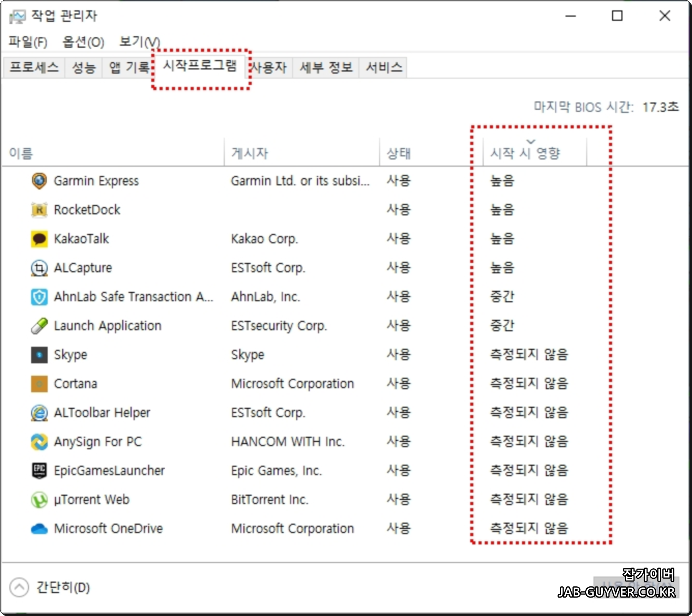Click the Microsoft OneDrive cloud icon

[x=39, y=529]
